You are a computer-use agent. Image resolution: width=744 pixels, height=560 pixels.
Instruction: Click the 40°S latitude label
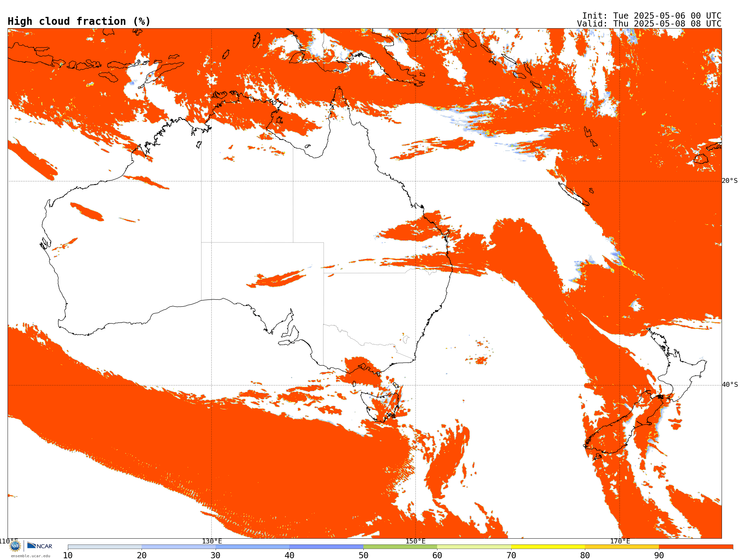(730, 385)
